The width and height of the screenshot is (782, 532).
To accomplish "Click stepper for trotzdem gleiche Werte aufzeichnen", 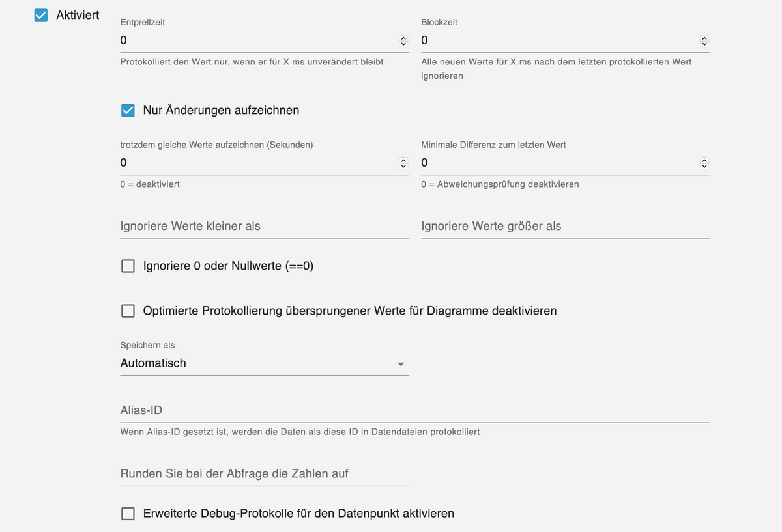I will [x=403, y=163].
